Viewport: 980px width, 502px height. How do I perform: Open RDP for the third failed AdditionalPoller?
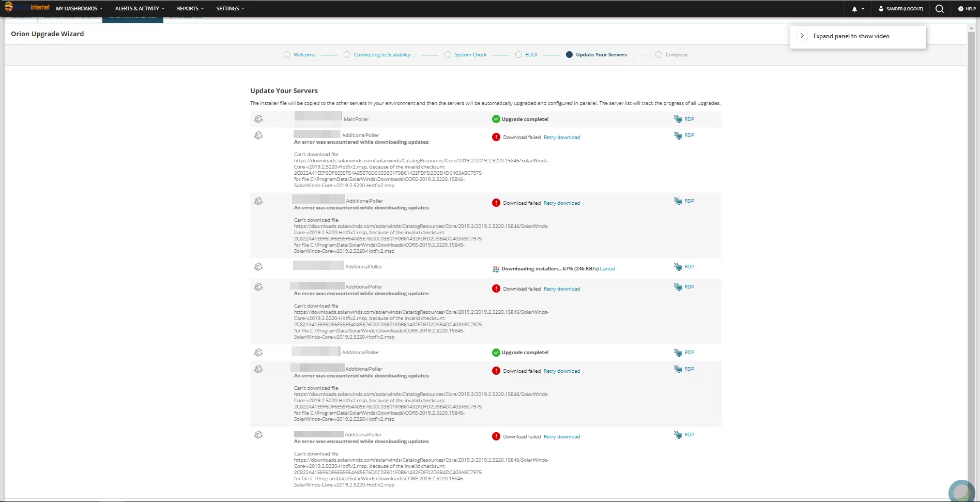tap(684, 287)
